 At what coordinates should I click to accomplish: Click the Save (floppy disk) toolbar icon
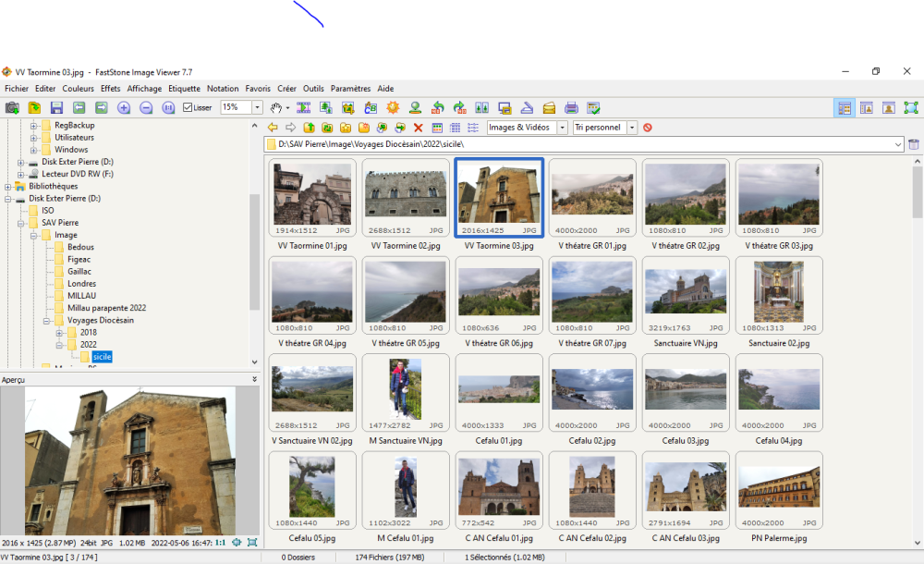56,108
